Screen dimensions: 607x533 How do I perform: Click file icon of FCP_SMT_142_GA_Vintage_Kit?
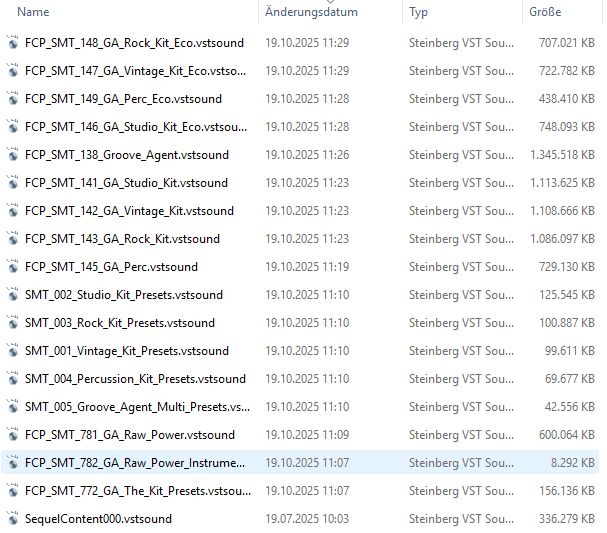(13, 211)
